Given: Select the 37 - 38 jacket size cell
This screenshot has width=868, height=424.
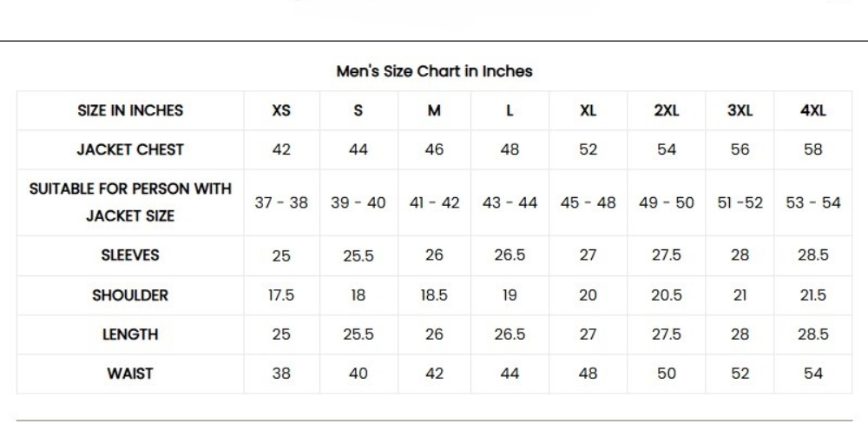Looking at the screenshot, I should (281, 202).
